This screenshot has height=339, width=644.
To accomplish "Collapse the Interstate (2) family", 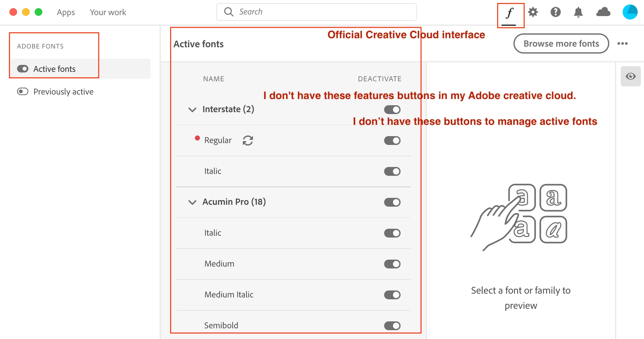I will point(192,110).
